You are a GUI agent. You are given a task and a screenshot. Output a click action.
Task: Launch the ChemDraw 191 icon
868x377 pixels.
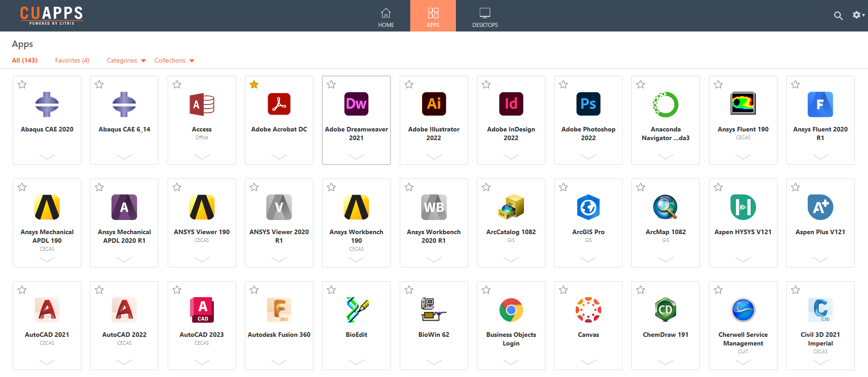point(666,309)
